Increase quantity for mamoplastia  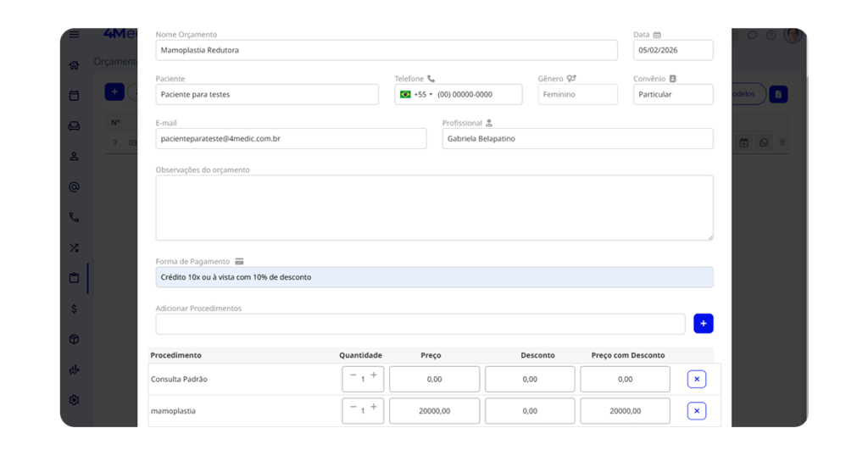pos(374,408)
